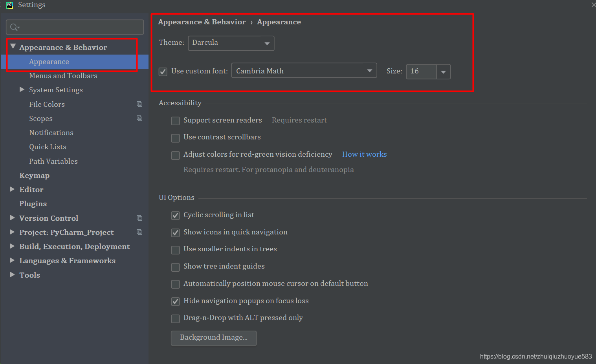The image size is (596, 364).
Task: Disable Cyclic scrolling in list
Action: pyautogui.click(x=175, y=215)
